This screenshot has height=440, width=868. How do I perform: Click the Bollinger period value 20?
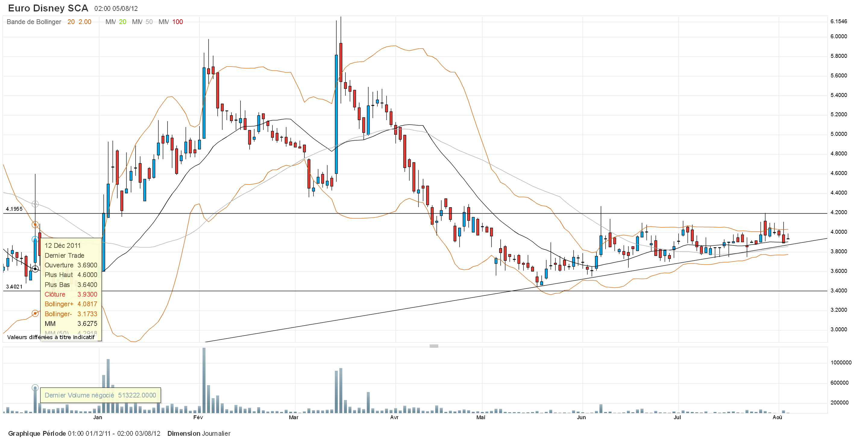(x=71, y=22)
